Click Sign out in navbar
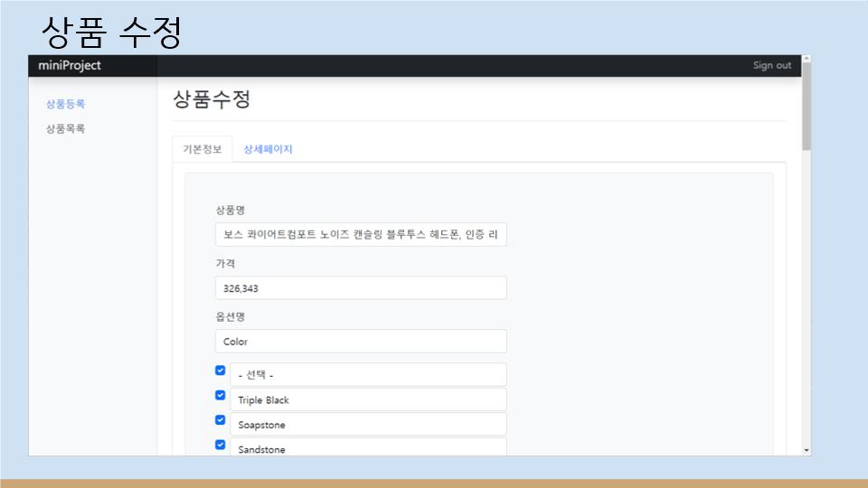Viewport: 868px width, 488px height. pos(771,65)
